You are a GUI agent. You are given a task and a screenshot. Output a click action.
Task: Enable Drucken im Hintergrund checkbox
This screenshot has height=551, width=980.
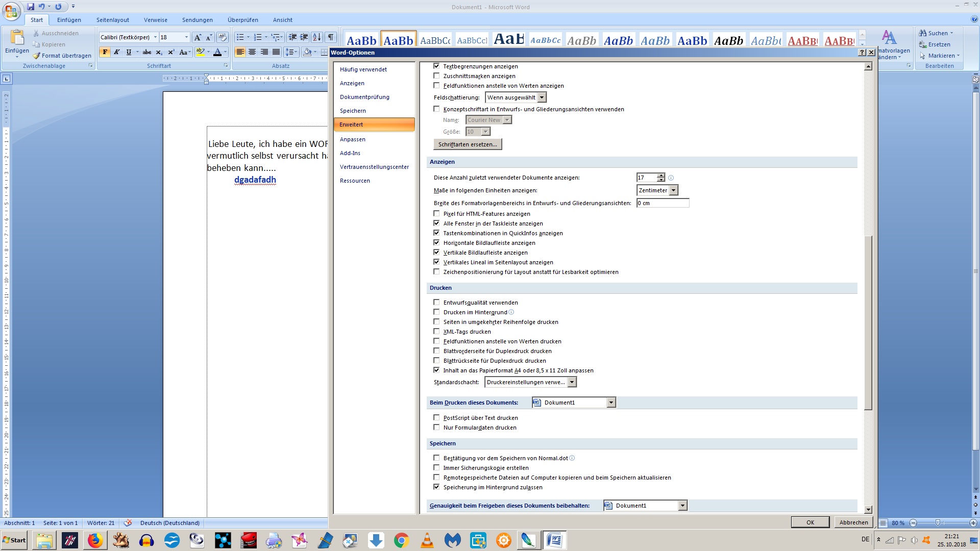pos(436,312)
